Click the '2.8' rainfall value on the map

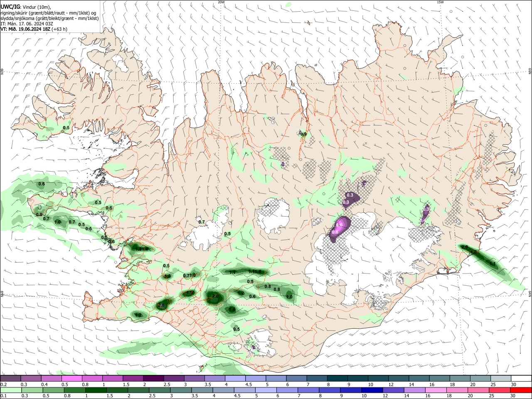(162, 305)
